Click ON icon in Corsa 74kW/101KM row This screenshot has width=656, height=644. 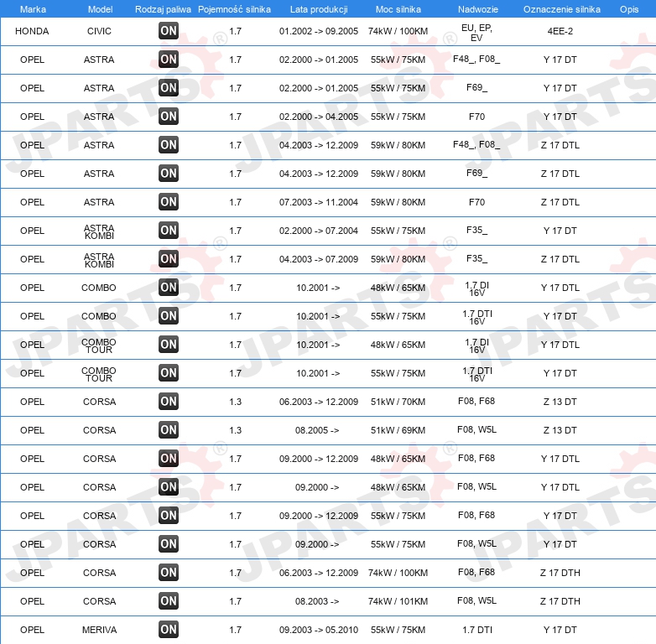point(169,601)
